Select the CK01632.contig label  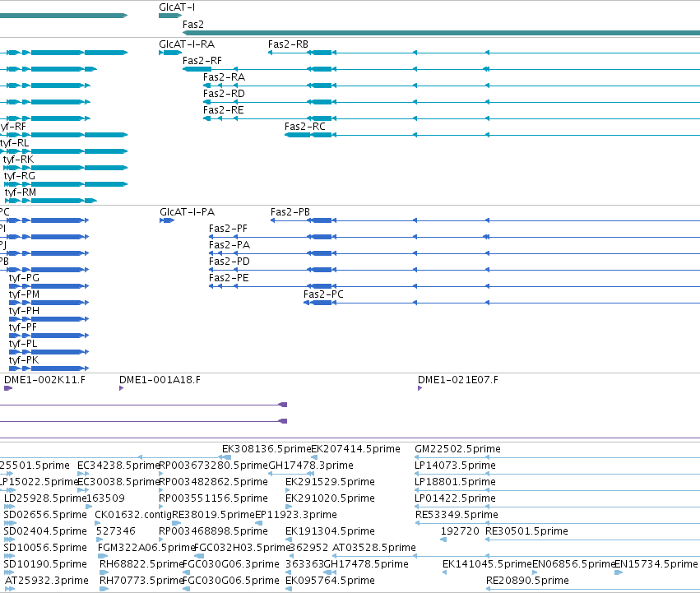(x=133, y=515)
